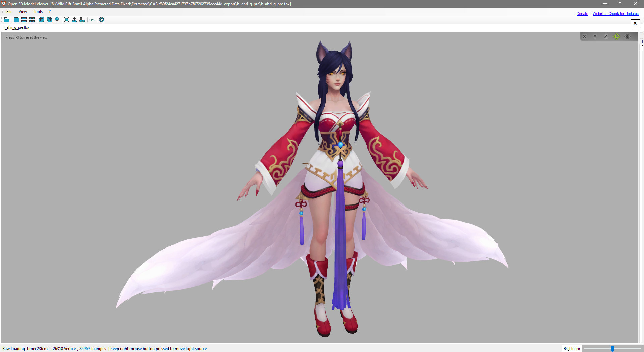Select the green orbit camera mode icon

click(x=616, y=37)
